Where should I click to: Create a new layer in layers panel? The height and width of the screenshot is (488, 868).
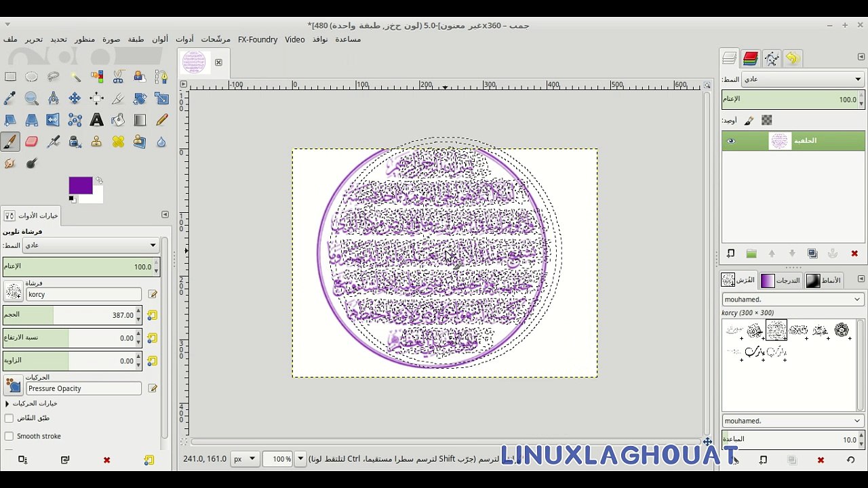pyautogui.click(x=730, y=253)
